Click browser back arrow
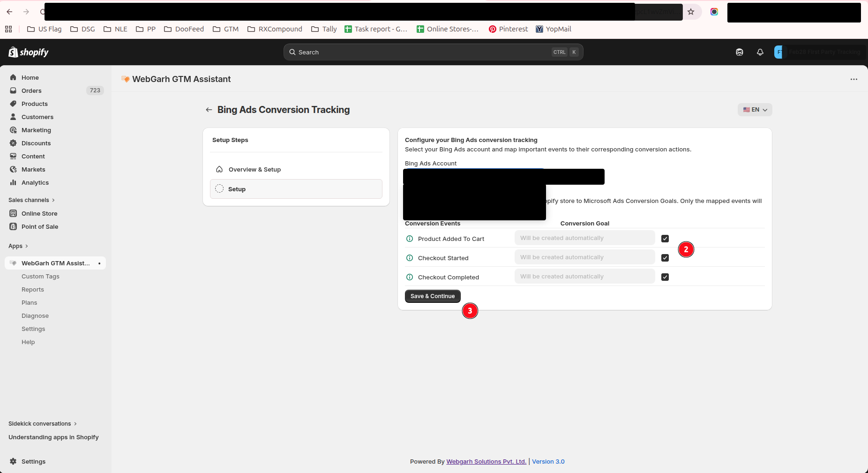 tap(9, 12)
